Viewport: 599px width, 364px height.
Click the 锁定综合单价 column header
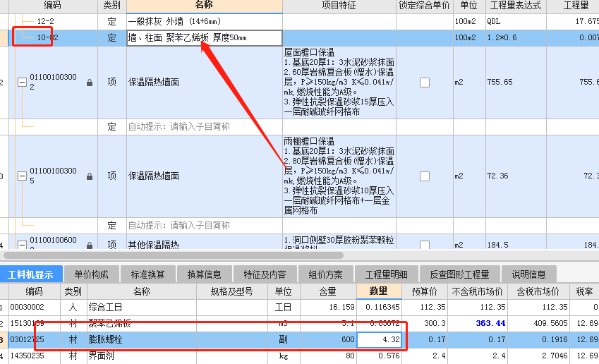[425, 6]
